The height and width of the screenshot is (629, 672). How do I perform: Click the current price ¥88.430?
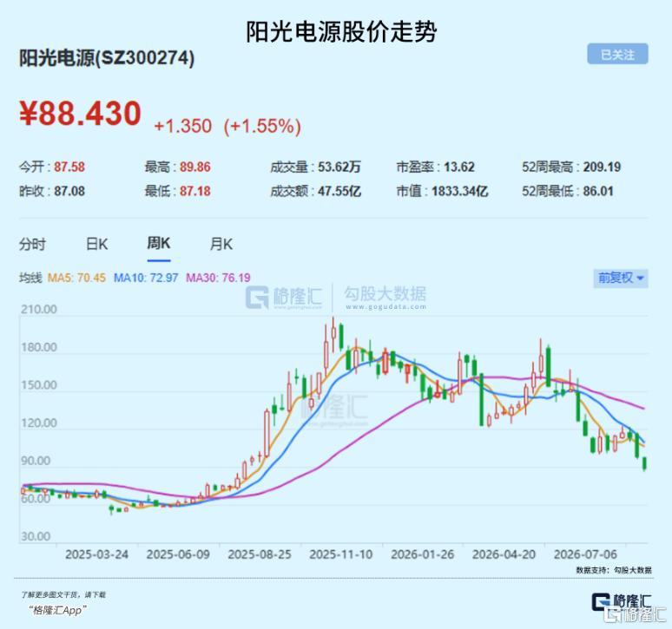80,114
